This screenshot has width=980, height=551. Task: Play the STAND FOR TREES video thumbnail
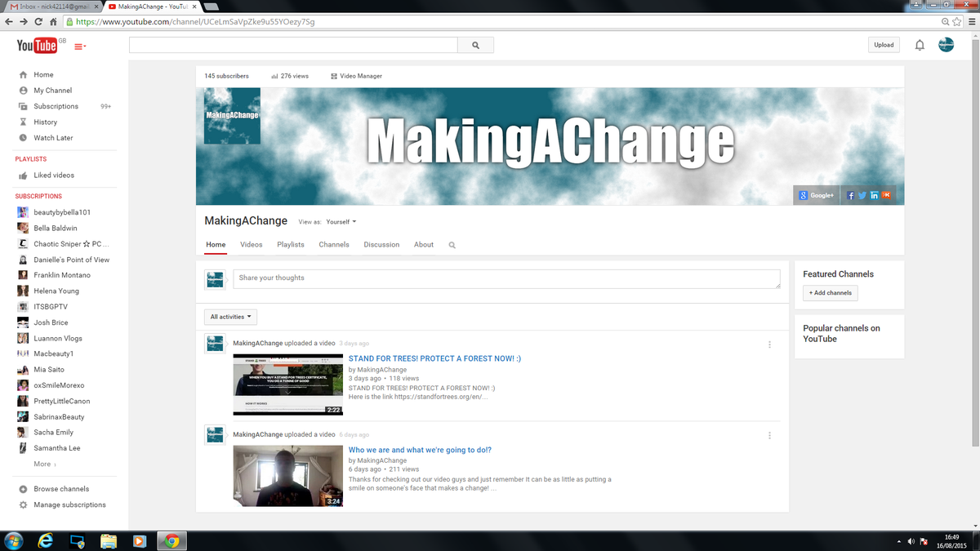(287, 384)
